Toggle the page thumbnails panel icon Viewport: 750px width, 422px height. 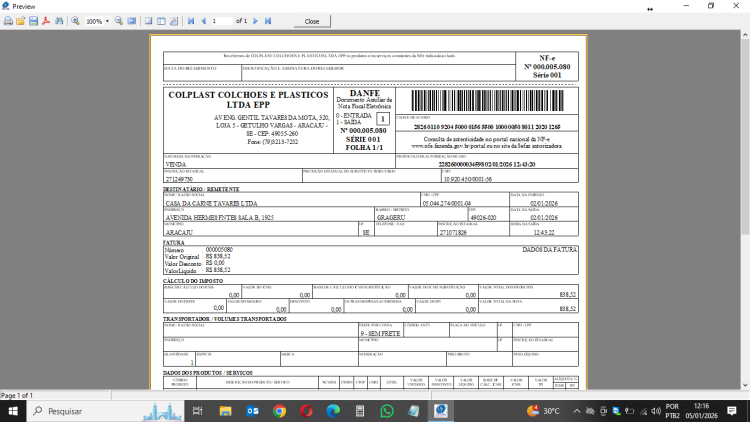click(x=161, y=21)
